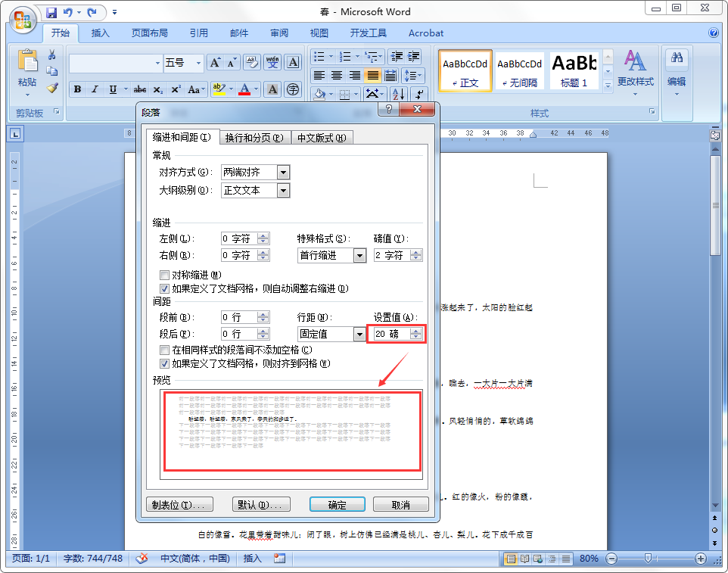Click vertical scrollbar thumb
This screenshot has height=573, width=728.
click(x=715, y=205)
